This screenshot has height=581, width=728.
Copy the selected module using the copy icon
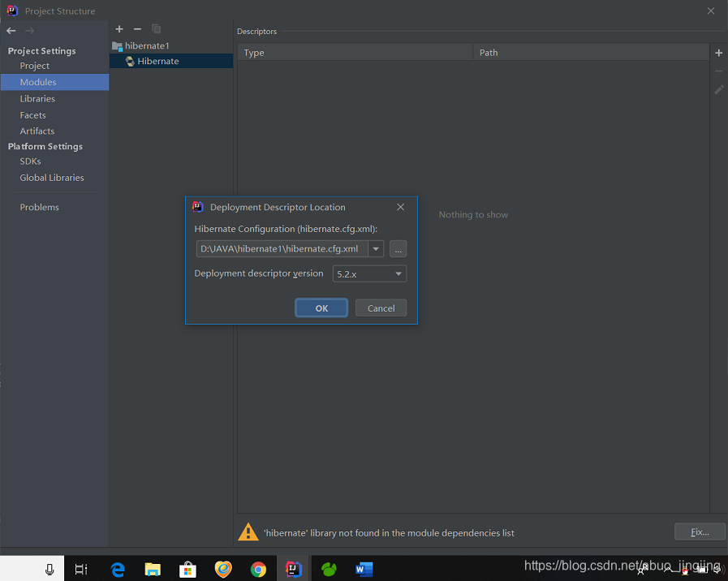(x=157, y=28)
